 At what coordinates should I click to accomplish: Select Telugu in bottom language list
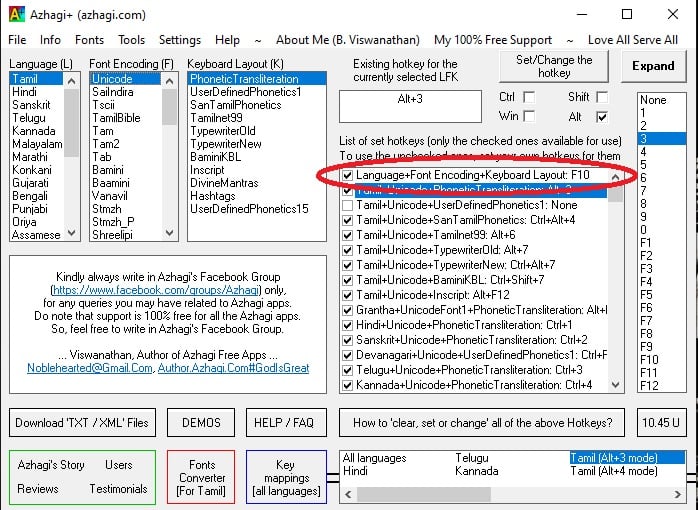click(471, 458)
